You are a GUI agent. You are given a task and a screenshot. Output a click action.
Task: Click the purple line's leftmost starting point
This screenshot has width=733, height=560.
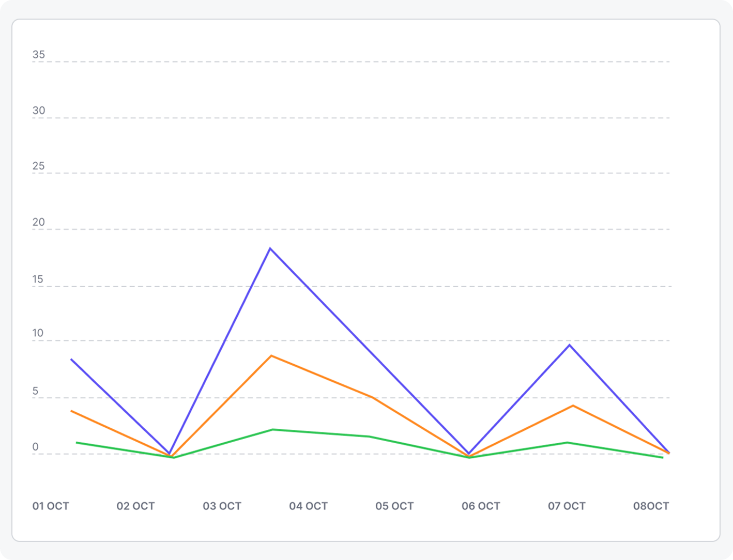71,359
